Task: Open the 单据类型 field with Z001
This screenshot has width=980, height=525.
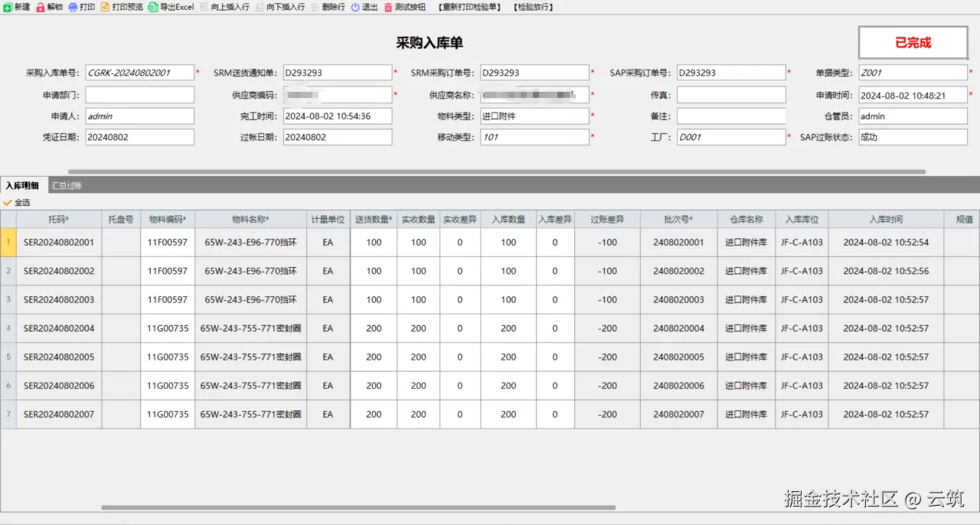Action: pos(913,73)
